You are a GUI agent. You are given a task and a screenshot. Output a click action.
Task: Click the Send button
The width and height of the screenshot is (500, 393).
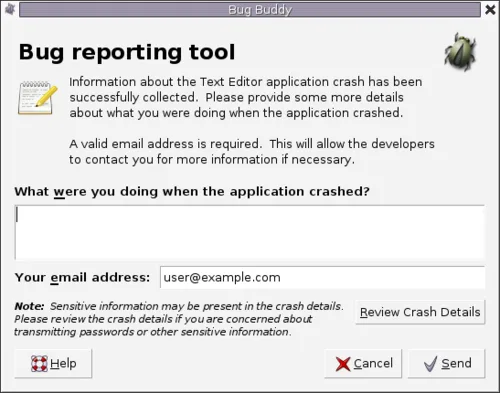point(446,363)
